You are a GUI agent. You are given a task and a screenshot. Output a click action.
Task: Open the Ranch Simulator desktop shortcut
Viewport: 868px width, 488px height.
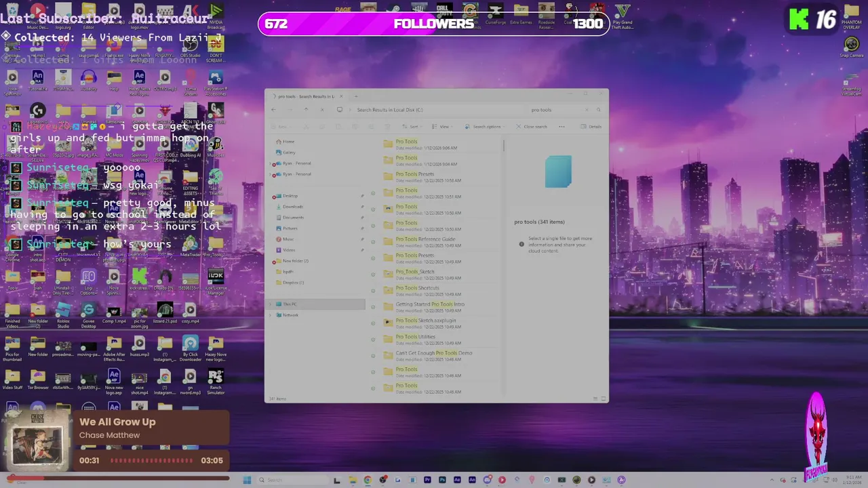pyautogui.click(x=216, y=382)
